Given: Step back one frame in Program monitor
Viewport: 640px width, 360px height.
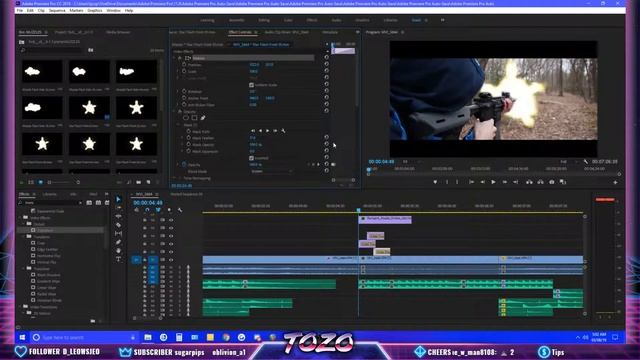Looking at the screenshot, I should 482,182.
